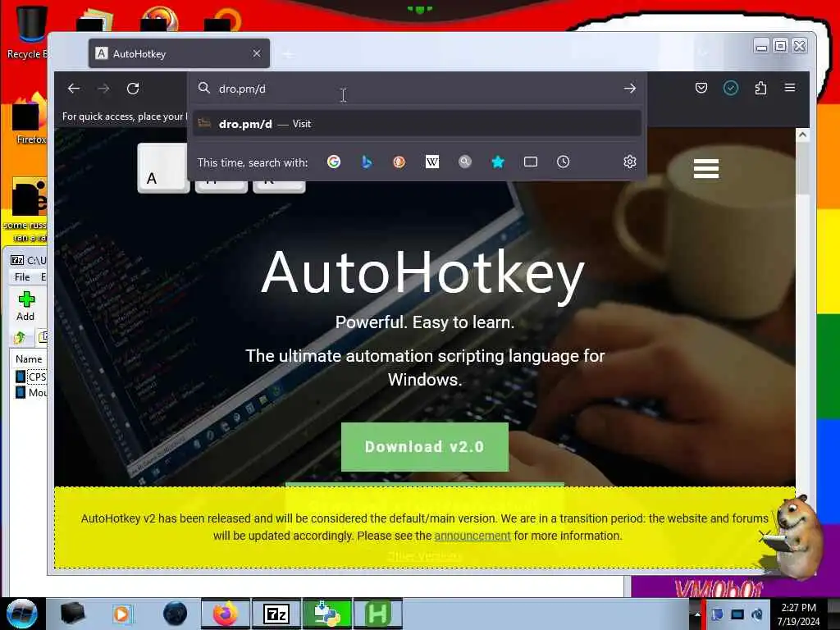Search in Bookmarks with the star icon
Image resolution: width=840 pixels, height=630 pixels.
(x=498, y=162)
